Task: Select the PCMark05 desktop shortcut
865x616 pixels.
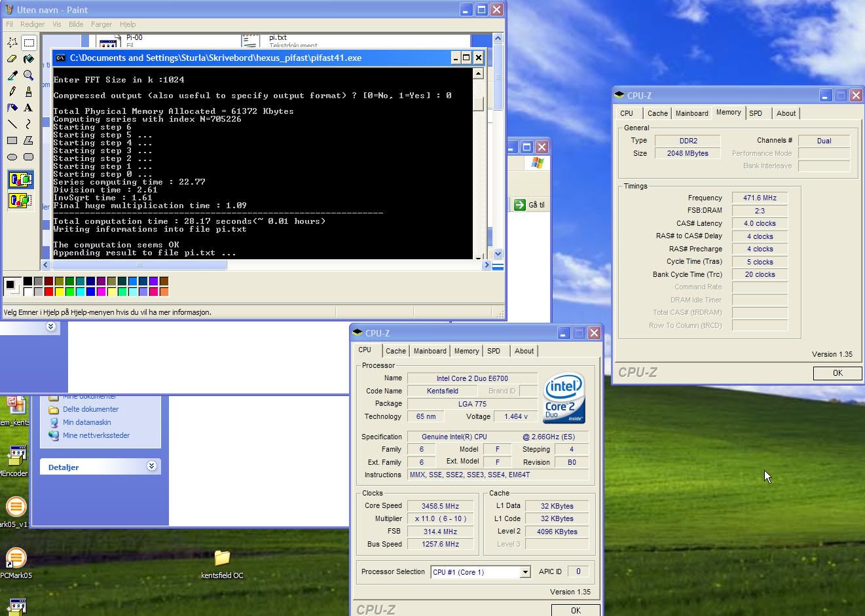Action: [x=16, y=564]
